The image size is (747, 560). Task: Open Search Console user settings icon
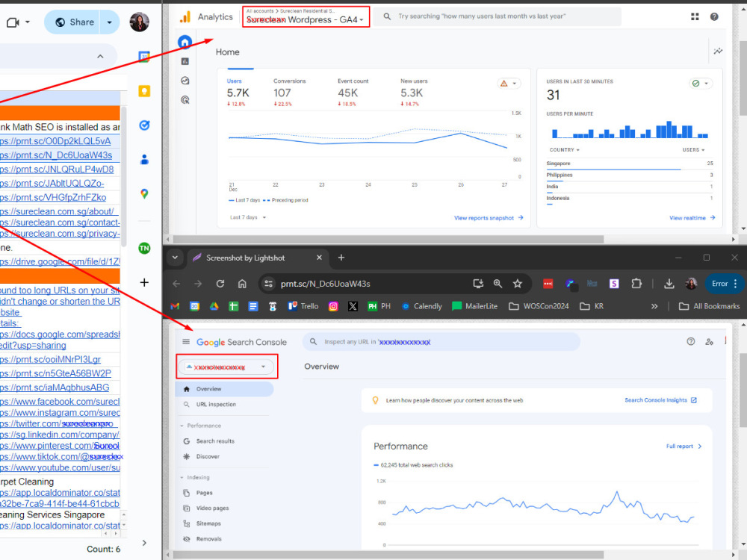pos(710,341)
